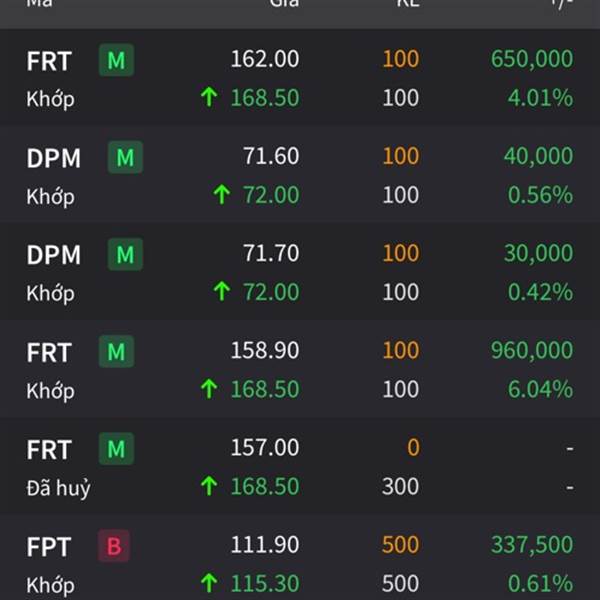The image size is (600, 600).
Task: Click the M badge on DPM 71.60 order
Action: (125, 157)
